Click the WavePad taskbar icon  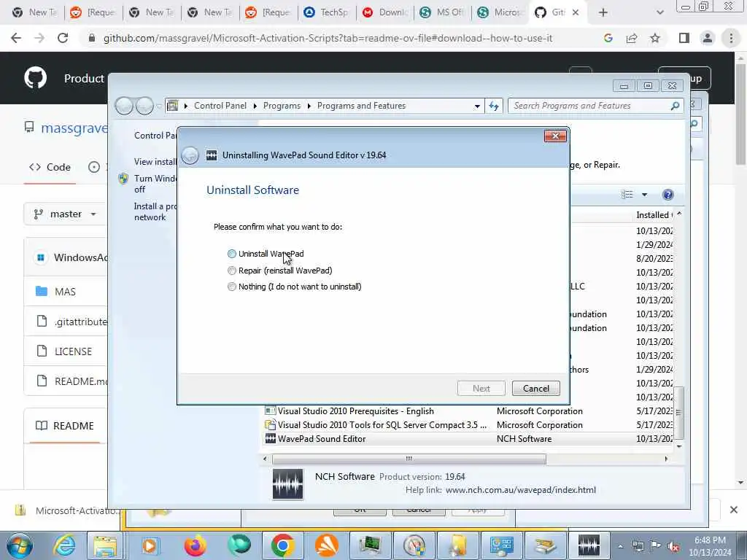(x=589, y=545)
